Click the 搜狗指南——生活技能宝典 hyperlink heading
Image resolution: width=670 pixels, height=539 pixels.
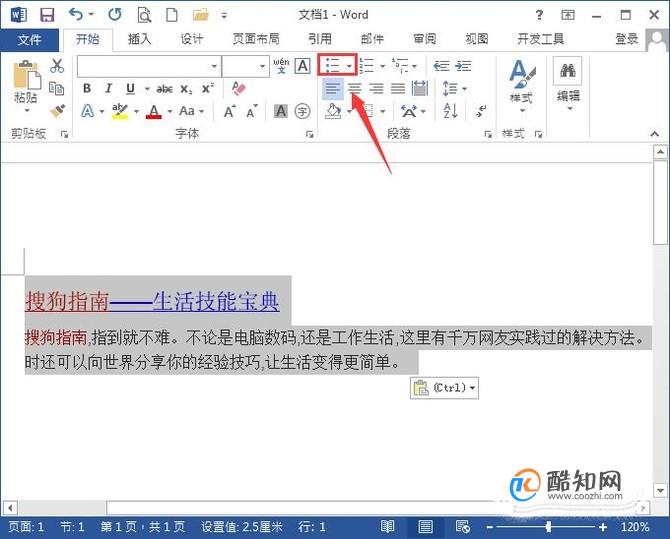tap(152, 301)
